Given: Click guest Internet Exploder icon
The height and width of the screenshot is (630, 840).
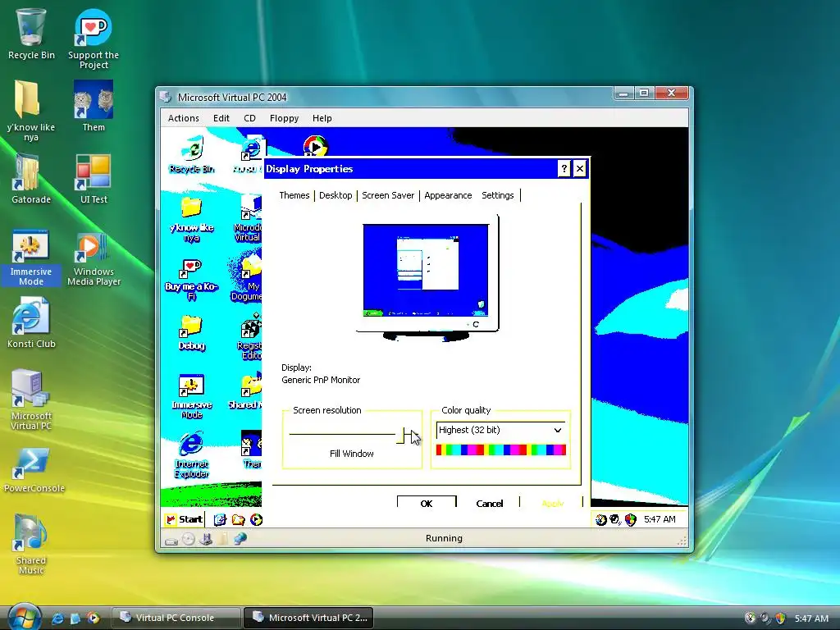Looking at the screenshot, I should [191, 455].
